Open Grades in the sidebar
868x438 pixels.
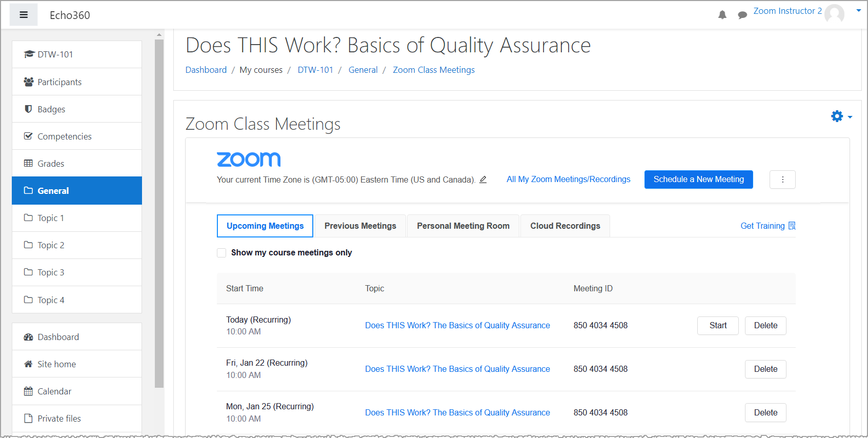point(51,164)
